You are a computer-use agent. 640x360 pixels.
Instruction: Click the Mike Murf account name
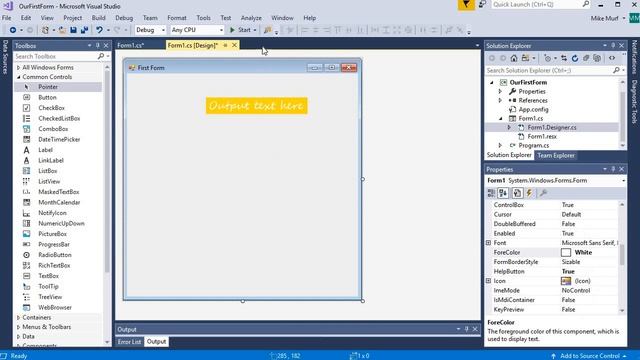604,18
